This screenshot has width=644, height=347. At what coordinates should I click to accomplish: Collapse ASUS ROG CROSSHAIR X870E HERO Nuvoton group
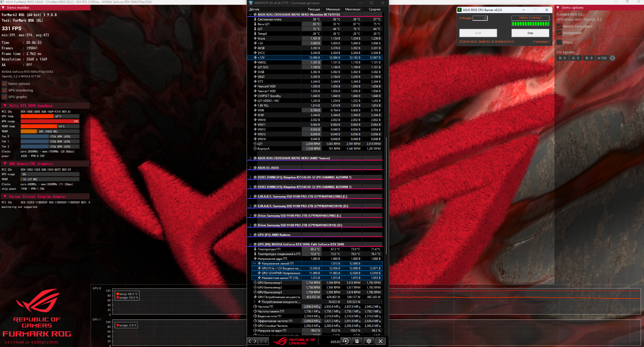click(x=250, y=14)
